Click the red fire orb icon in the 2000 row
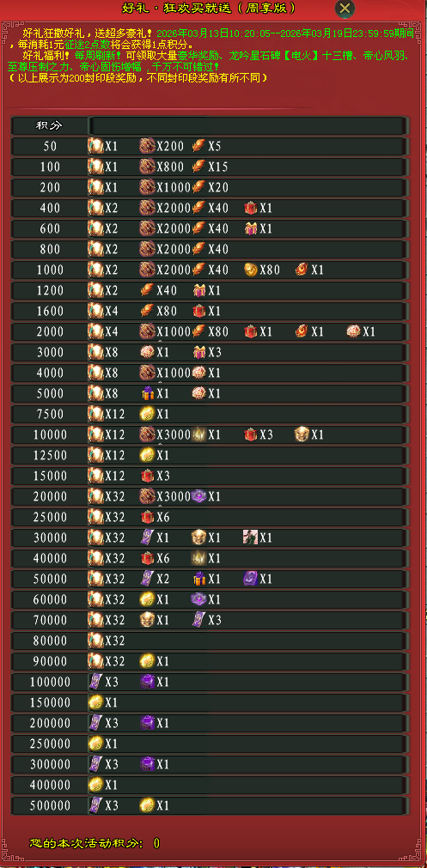427x868 pixels. click(302, 331)
